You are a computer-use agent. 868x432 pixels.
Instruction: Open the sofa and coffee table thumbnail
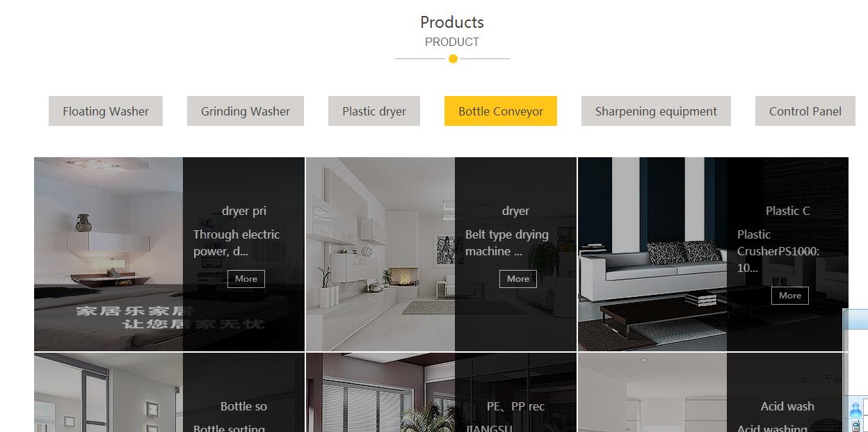tap(652, 254)
